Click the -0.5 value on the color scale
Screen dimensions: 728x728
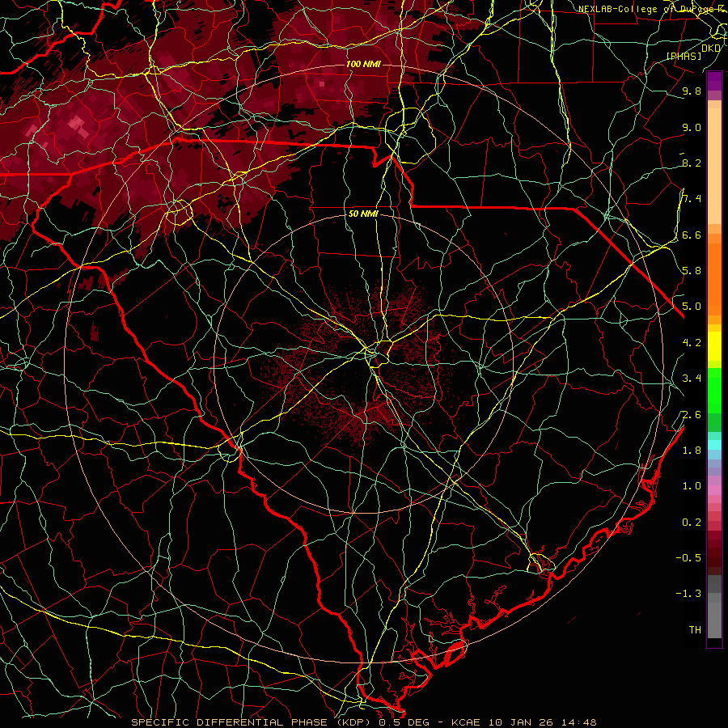click(x=688, y=558)
